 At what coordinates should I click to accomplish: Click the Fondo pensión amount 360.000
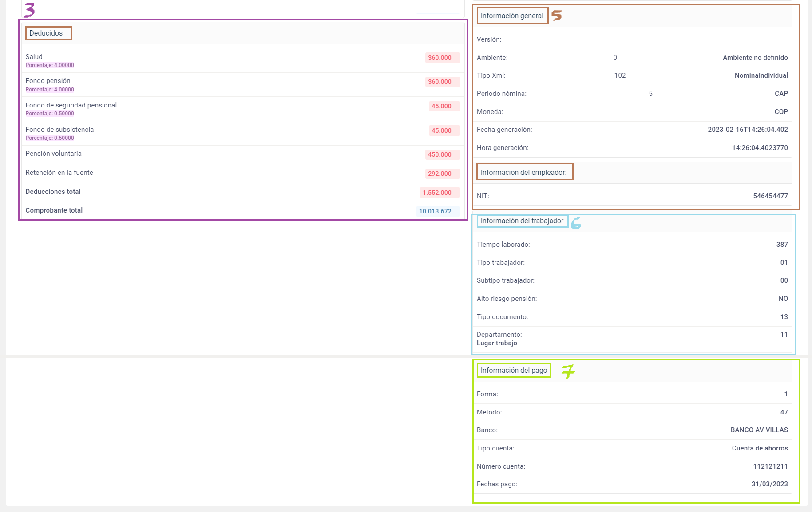coord(442,82)
